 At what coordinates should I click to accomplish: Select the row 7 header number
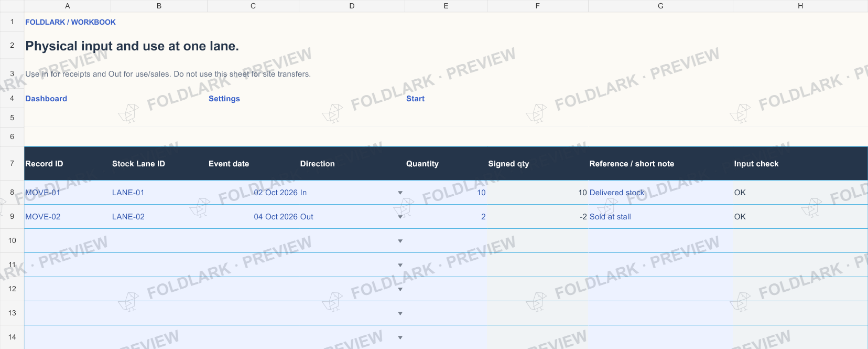[x=12, y=163]
